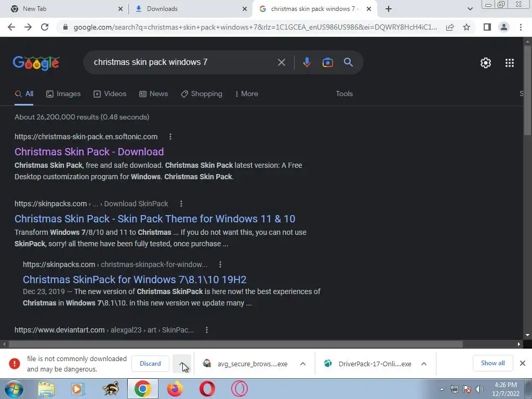Close the downloads bar
The image size is (532, 399).
[x=523, y=363]
